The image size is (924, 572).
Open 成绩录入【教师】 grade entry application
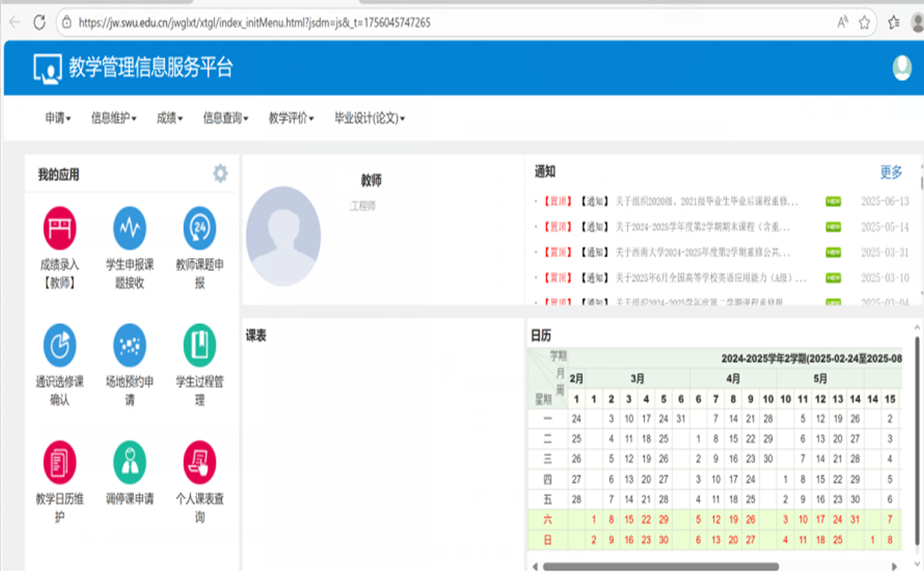[59, 228]
